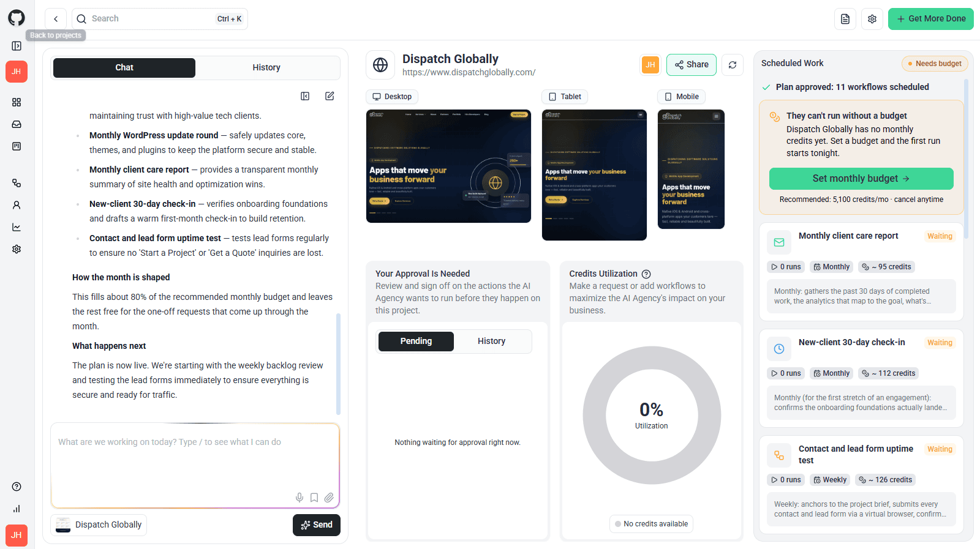Viewport: 980px width, 549px height.
Task: Select the Mobile preview tab
Action: tap(682, 97)
